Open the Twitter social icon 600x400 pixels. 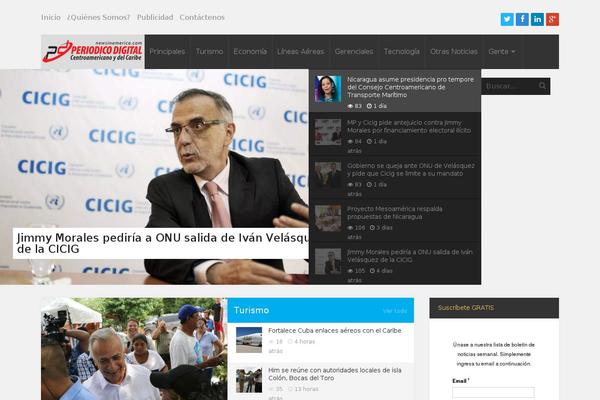507,19
